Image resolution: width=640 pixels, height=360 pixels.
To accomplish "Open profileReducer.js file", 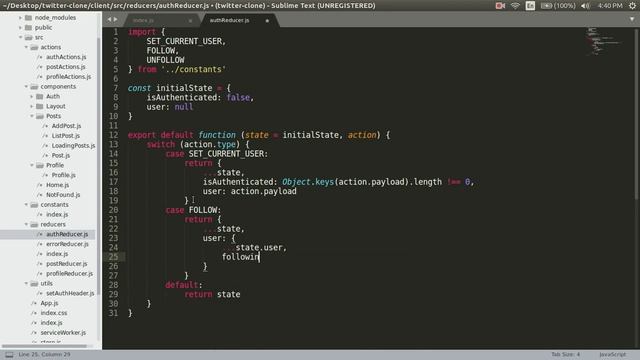I will pyautogui.click(x=69, y=273).
